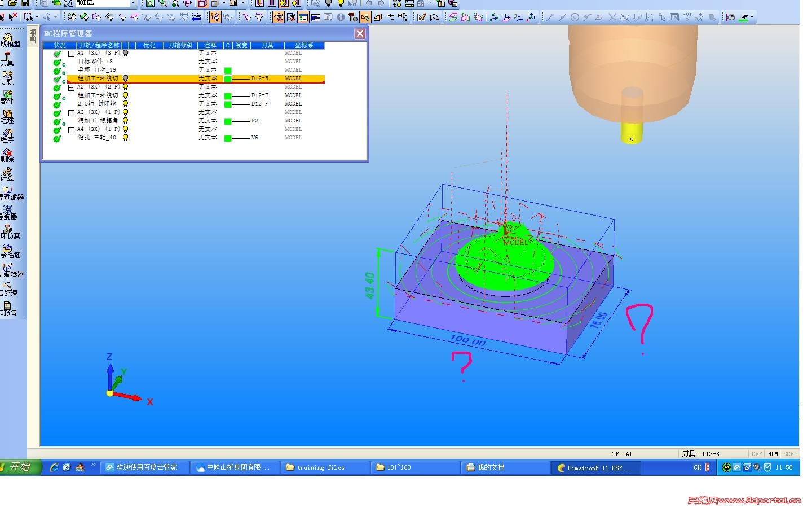Click the shaded cube render mode icon

tap(215, 3)
